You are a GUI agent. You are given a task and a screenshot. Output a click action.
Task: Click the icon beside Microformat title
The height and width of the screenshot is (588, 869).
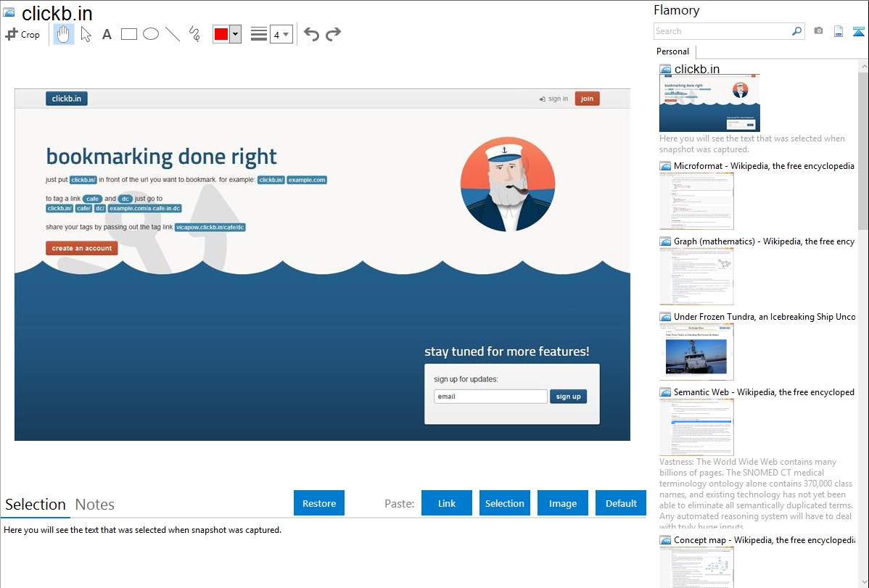(665, 166)
